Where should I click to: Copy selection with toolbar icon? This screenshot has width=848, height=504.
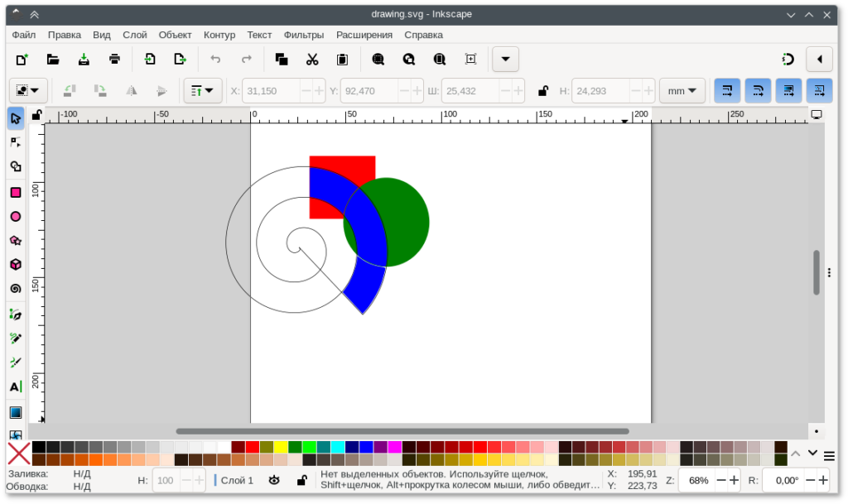pos(282,60)
